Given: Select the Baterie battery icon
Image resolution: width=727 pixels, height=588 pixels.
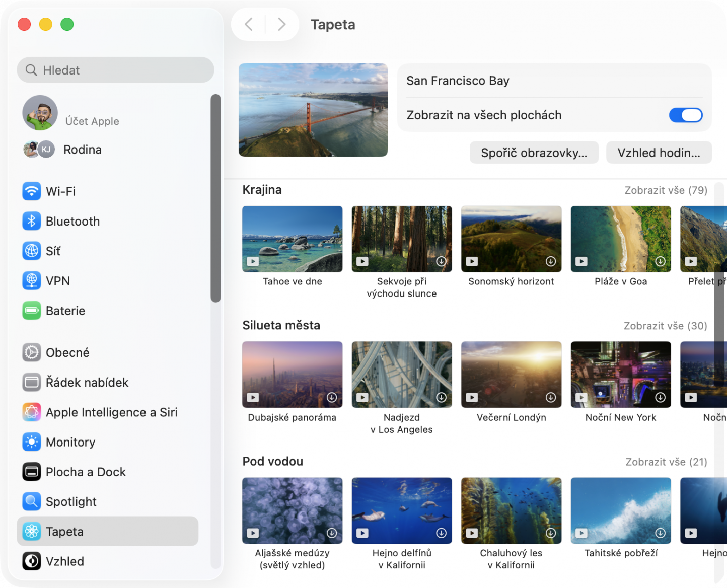Looking at the screenshot, I should click(x=32, y=311).
